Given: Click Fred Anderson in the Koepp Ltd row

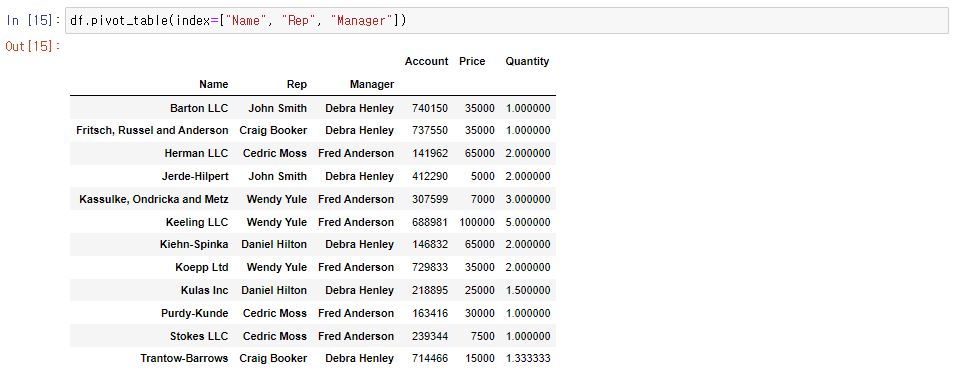Looking at the screenshot, I should (x=356, y=268).
